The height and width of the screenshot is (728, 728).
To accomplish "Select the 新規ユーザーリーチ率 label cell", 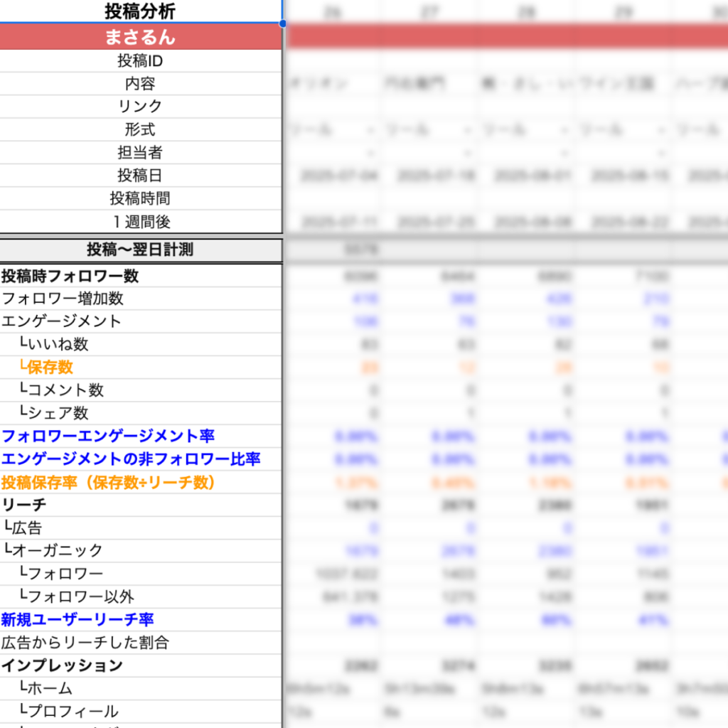I will 77,619.
